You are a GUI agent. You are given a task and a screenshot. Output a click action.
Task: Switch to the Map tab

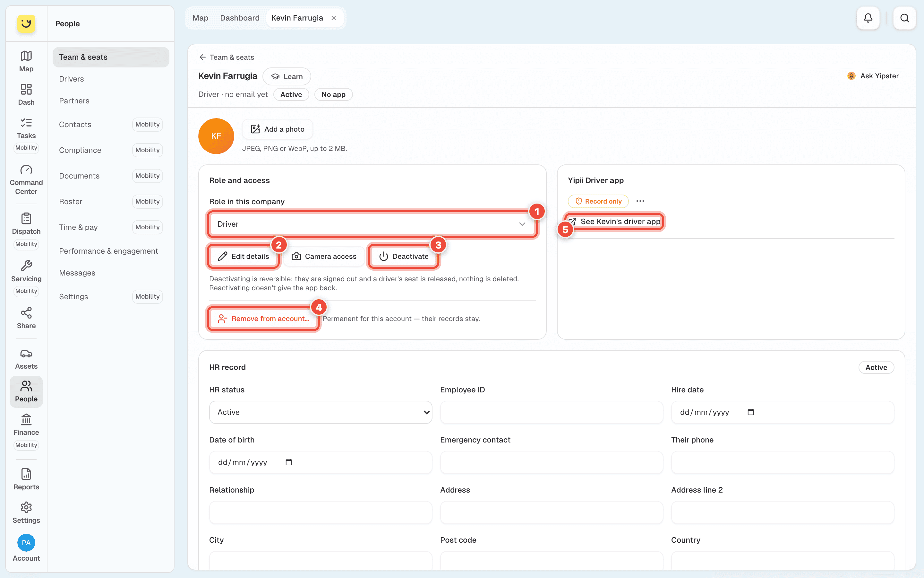point(200,18)
